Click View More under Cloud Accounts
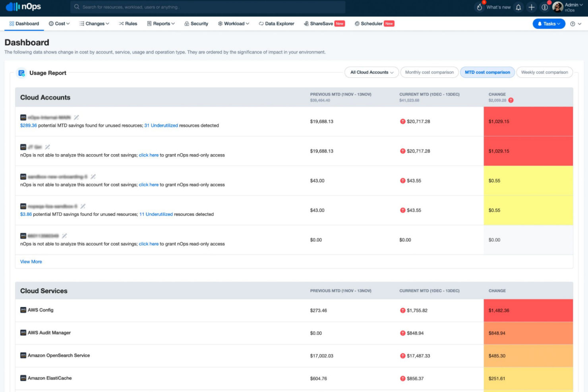This screenshot has width=588, height=392. pos(31,261)
